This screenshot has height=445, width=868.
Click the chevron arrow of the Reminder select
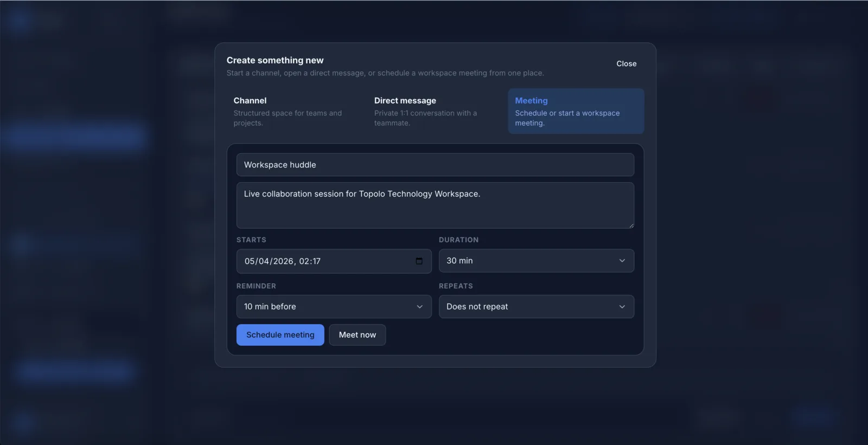(419, 307)
